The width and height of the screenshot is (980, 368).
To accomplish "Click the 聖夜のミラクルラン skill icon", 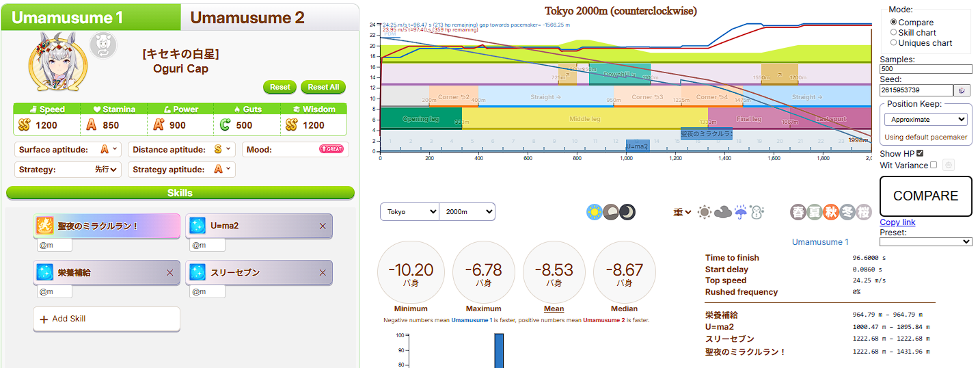I will tap(45, 225).
